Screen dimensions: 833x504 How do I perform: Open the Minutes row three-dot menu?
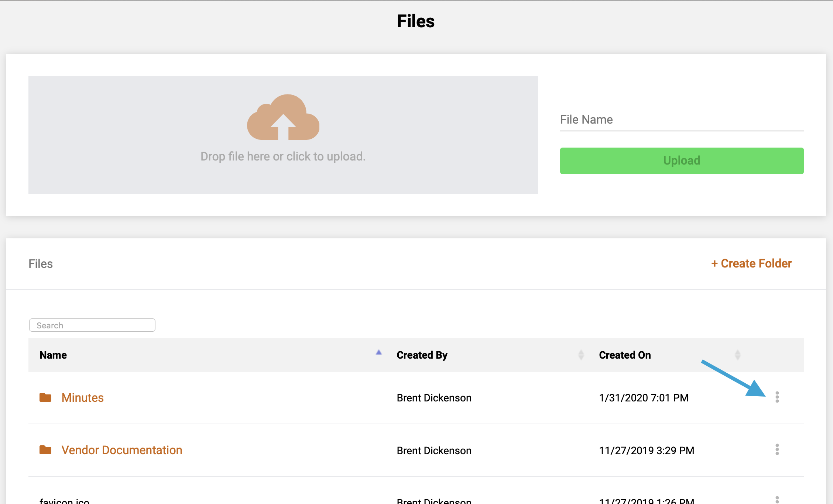(777, 397)
